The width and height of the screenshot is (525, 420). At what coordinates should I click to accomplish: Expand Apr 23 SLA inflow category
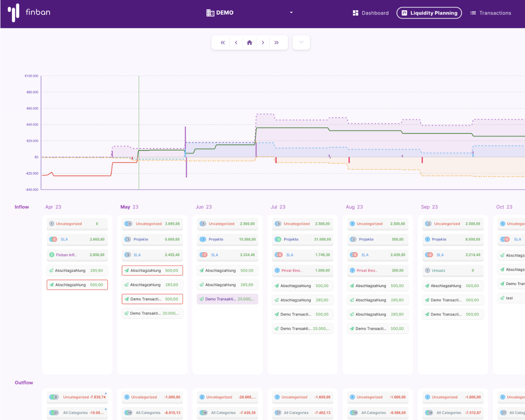(77, 240)
